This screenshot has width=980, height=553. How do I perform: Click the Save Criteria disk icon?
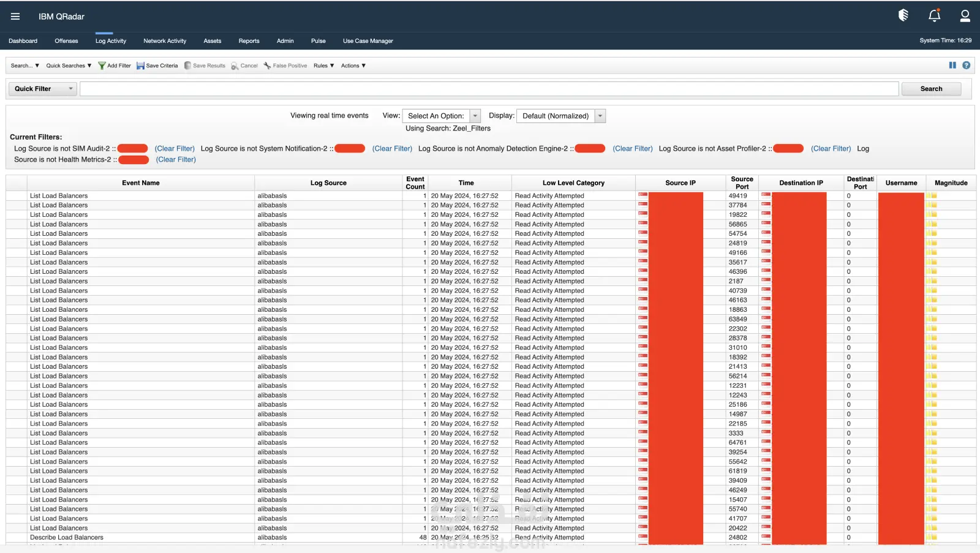(x=140, y=66)
